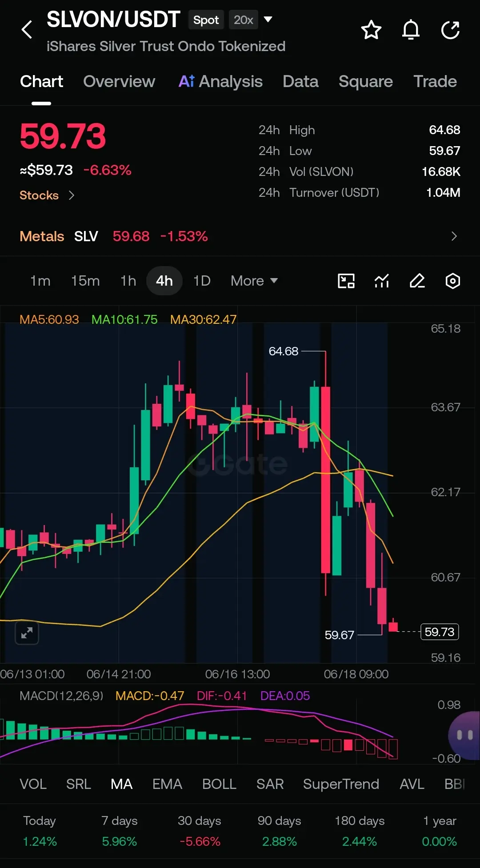Open the AI Analysis tab
480x868 pixels.
pos(220,81)
